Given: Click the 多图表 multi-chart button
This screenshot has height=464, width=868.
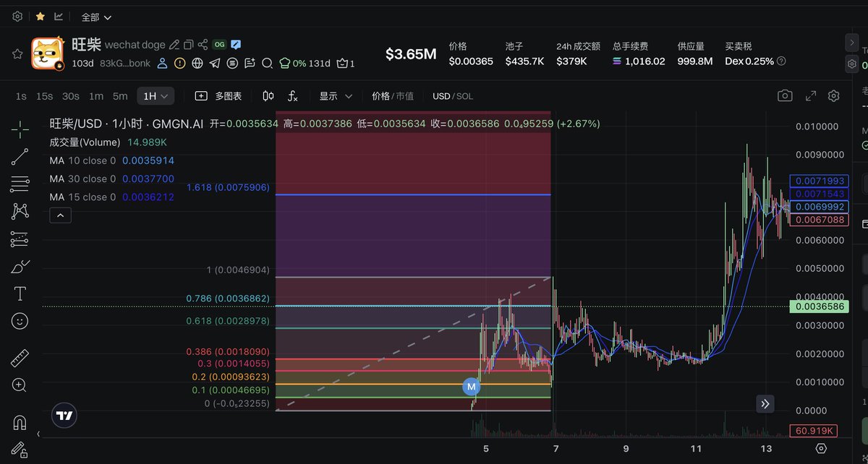Looking at the screenshot, I should (218, 96).
